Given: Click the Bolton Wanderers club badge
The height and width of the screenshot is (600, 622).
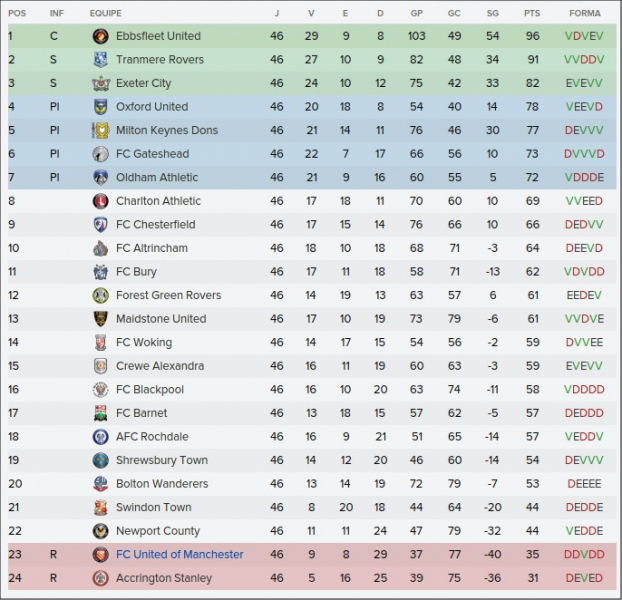Looking at the screenshot, I should point(100,484).
